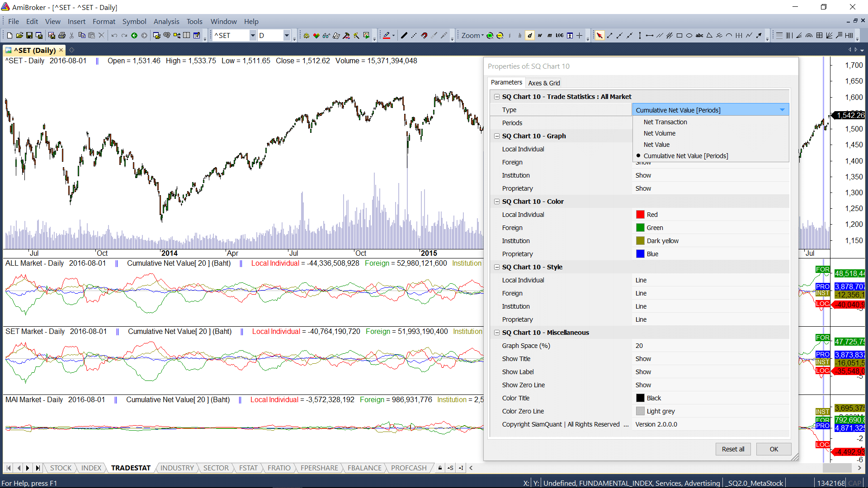Open the Analysis menu
The height and width of the screenshot is (488, 868).
click(166, 21)
